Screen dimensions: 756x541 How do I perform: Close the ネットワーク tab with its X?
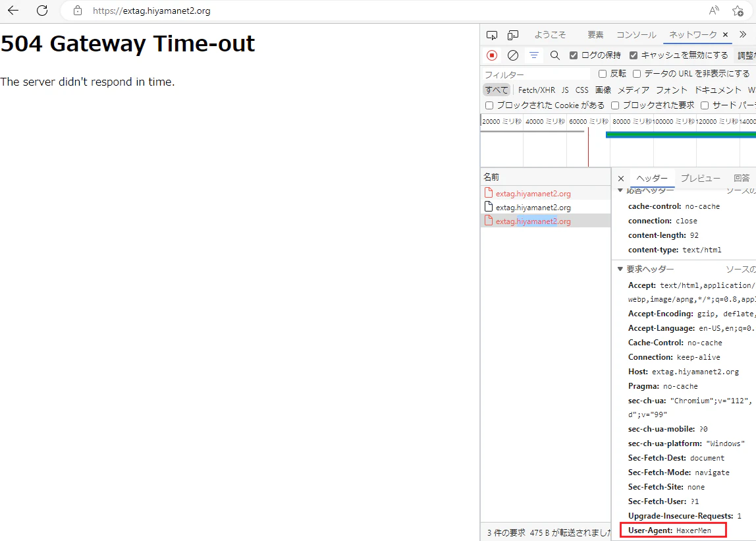pos(725,35)
